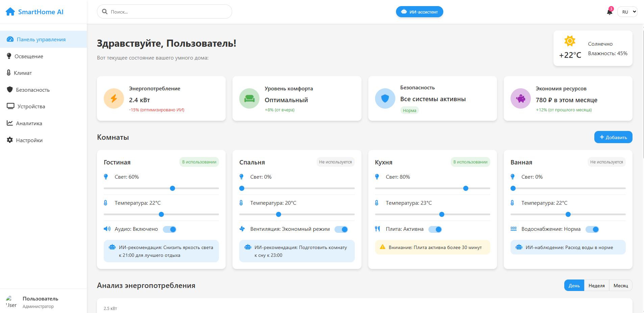Click the shield security status icon

[x=385, y=98]
